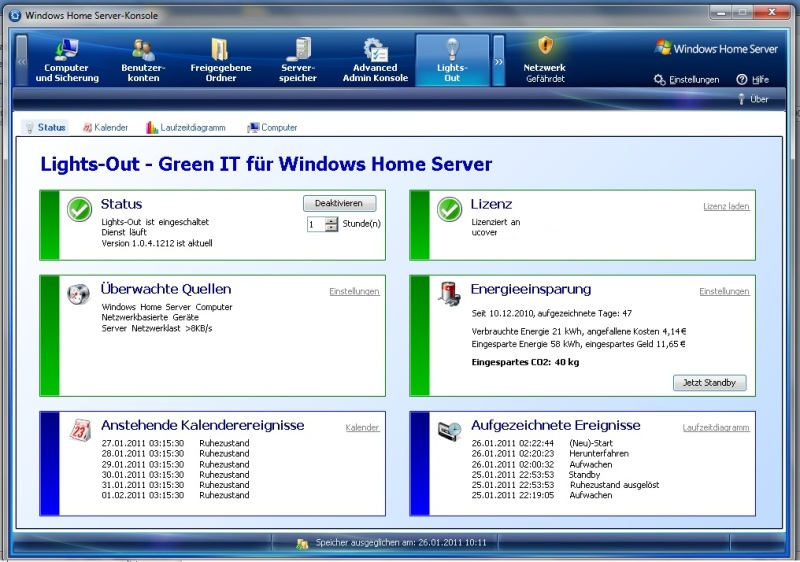800x562 pixels.
Task: Click the green checkmark in Status panel
Action: (x=80, y=210)
